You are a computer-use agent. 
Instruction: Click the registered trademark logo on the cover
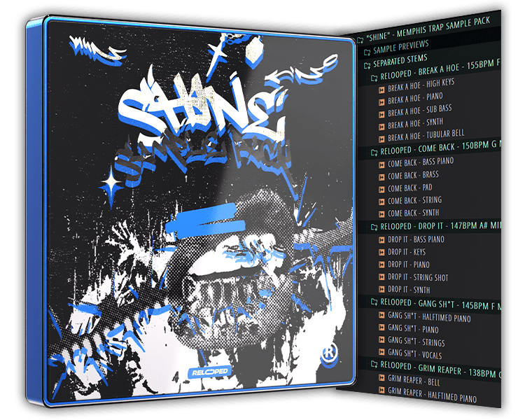(x=325, y=353)
